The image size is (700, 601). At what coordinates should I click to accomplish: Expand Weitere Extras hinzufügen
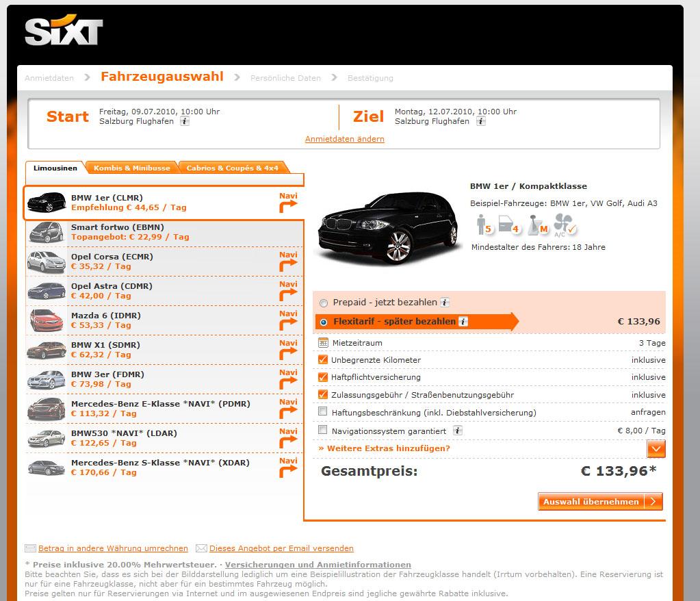pyautogui.click(x=385, y=448)
